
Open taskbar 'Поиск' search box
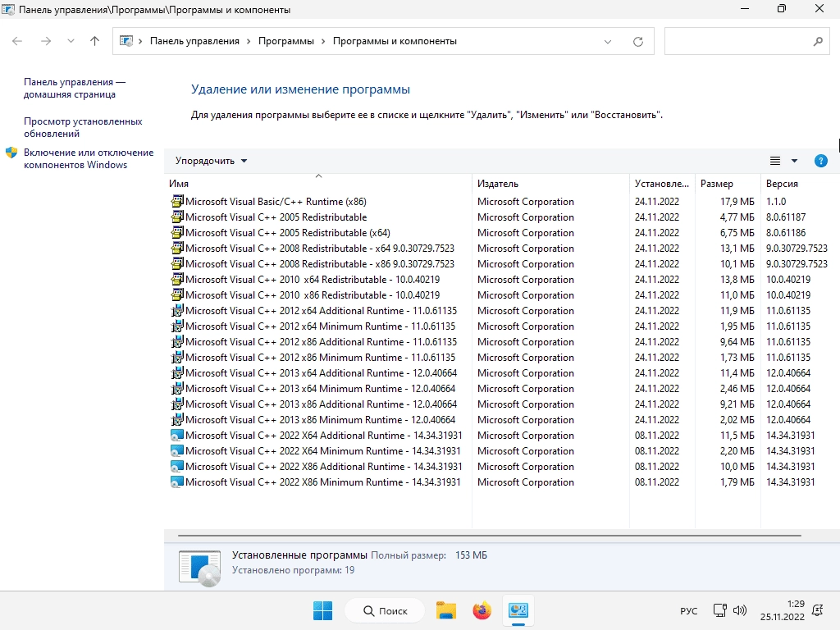[x=386, y=610]
